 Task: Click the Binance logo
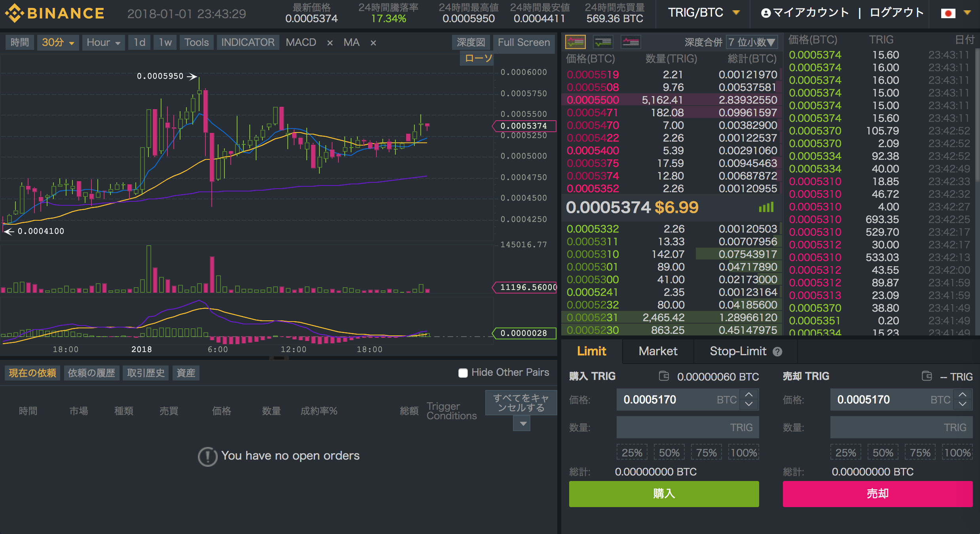55,13
